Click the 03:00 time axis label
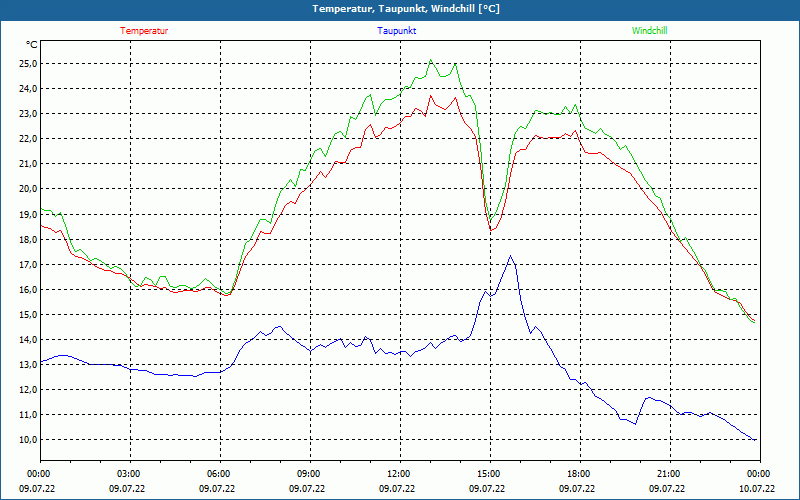The width and height of the screenshot is (800, 500). 128,474
